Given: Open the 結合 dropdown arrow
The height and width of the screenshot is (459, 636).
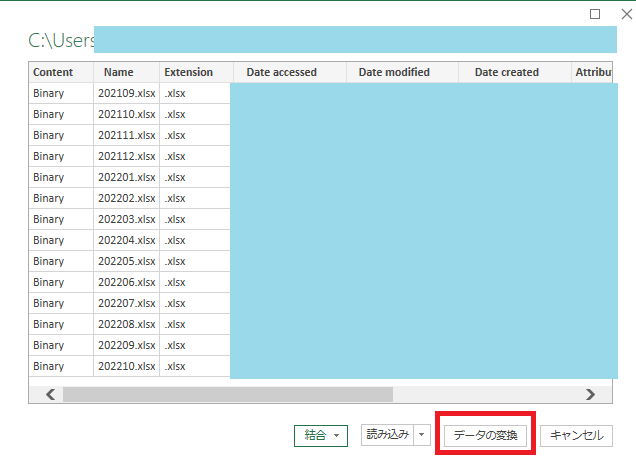Looking at the screenshot, I should tap(336, 435).
